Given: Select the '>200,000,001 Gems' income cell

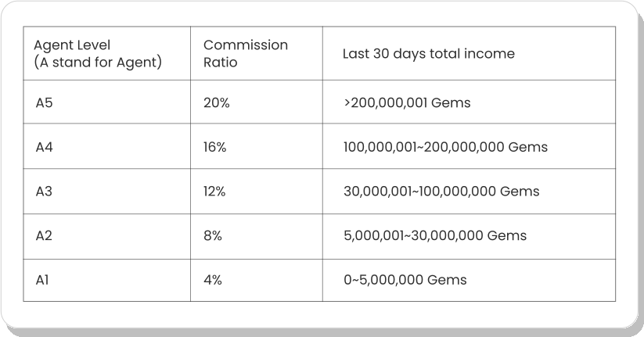Looking at the screenshot, I should [407, 102].
